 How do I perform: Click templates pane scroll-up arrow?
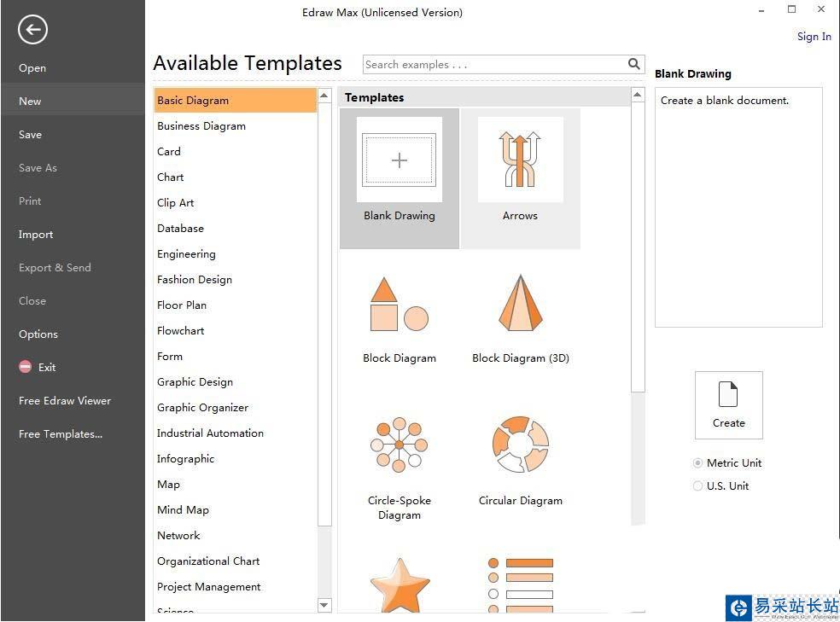[637, 95]
